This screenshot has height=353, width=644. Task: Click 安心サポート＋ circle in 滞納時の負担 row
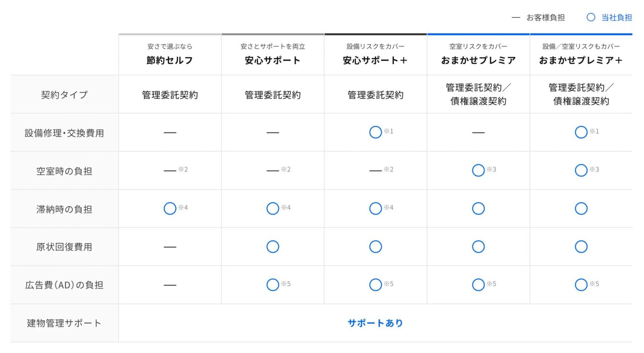(x=375, y=208)
